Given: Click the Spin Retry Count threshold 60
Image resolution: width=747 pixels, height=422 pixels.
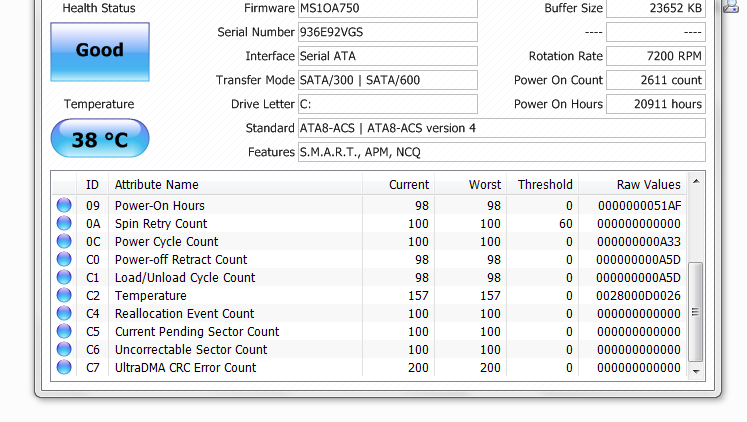Looking at the screenshot, I should coord(565,224).
